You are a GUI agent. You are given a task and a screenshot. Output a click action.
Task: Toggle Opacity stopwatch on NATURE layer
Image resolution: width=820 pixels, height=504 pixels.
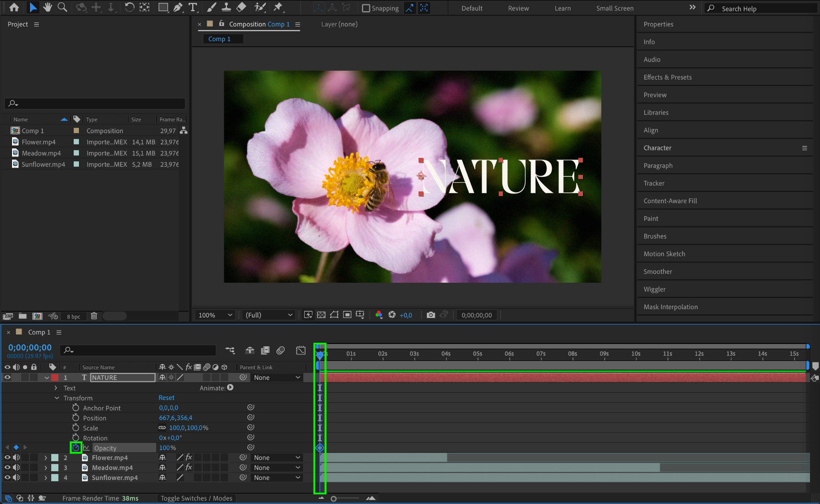pos(76,448)
